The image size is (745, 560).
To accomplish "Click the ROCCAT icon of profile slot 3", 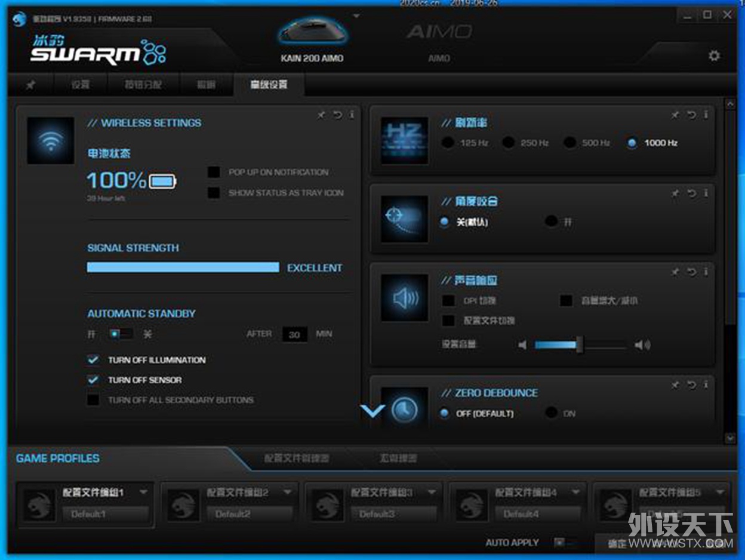I will pyautogui.click(x=327, y=505).
